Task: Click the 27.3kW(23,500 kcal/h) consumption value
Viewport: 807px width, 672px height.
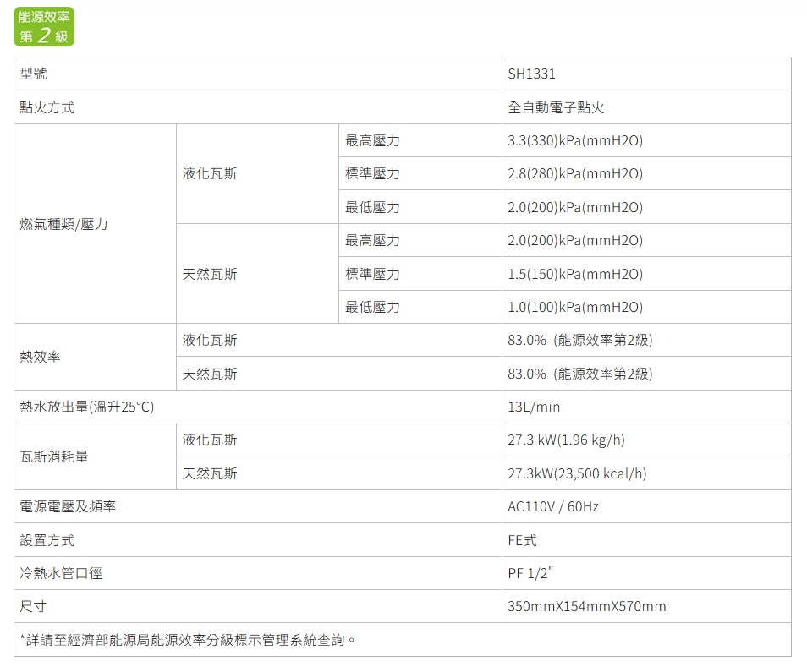Action: click(x=577, y=473)
